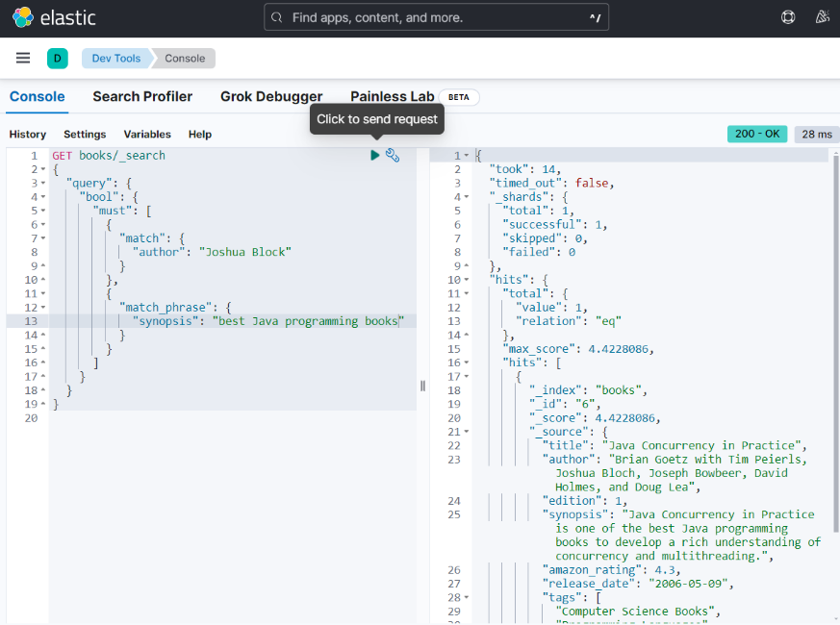Click the "amazon_rating": 4.3 line
This screenshot has height=625, width=840.
click(x=611, y=570)
